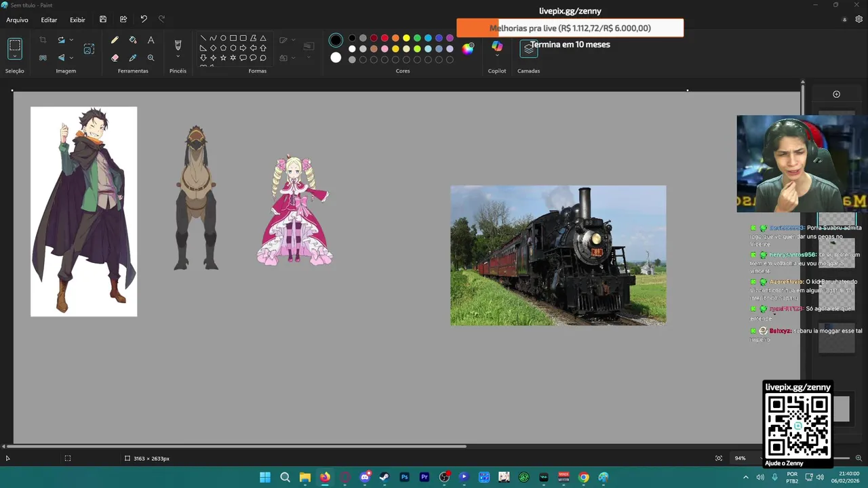Undo the last action
This screenshot has width=868, height=488.
144,20
